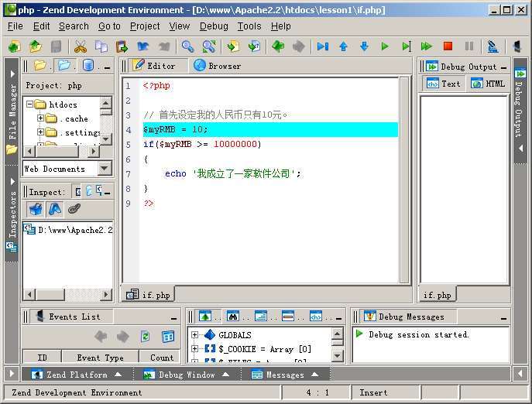
Task: Click the Inspectors letter A icon
Action: (x=55, y=209)
